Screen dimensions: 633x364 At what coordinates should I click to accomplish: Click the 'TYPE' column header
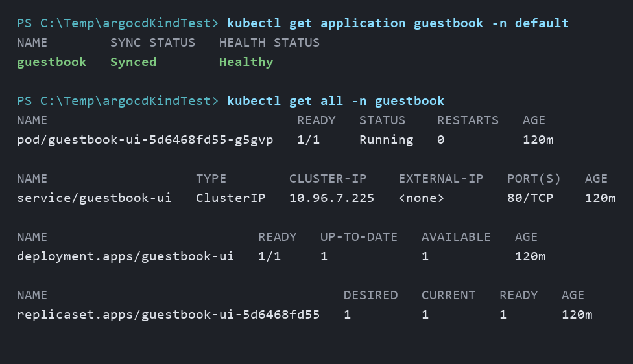click(x=211, y=179)
